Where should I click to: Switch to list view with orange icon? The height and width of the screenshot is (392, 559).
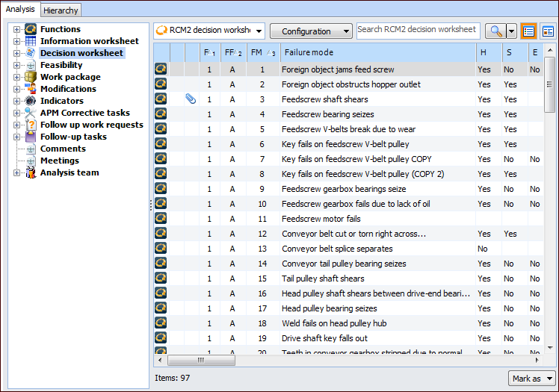click(x=528, y=31)
